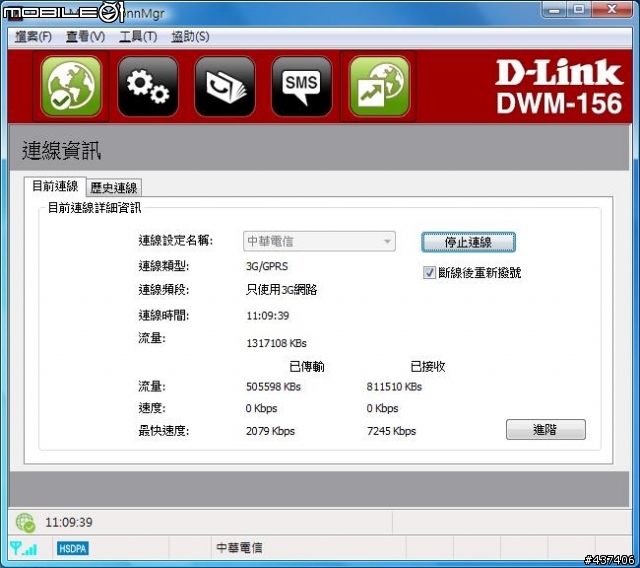This screenshot has width=640, height=568.
Task: Open the 工具(T) menu
Action: 138,37
